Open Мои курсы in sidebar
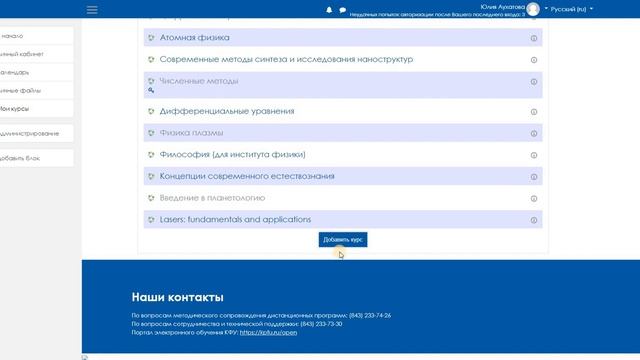640x360 pixels. (36, 109)
